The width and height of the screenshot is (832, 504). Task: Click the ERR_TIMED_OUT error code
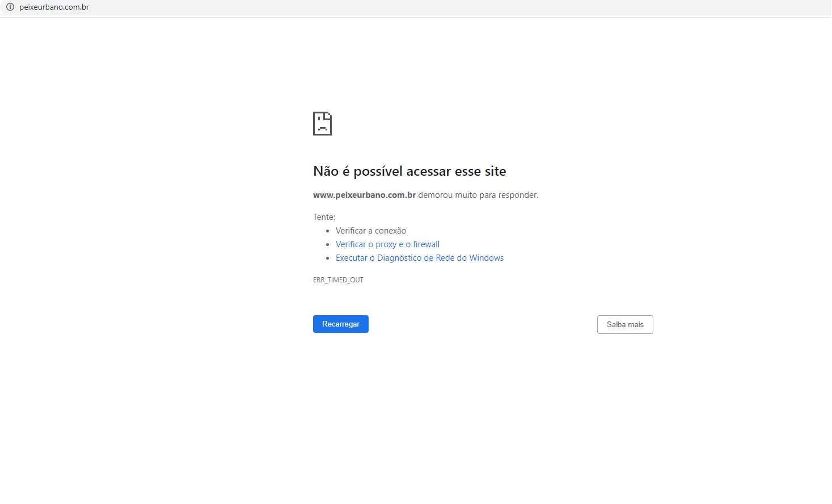tap(338, 280)
